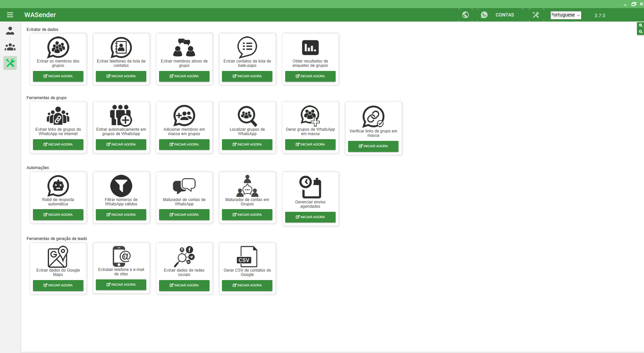Start Extrair dados do Google Maps

point(58,285)
